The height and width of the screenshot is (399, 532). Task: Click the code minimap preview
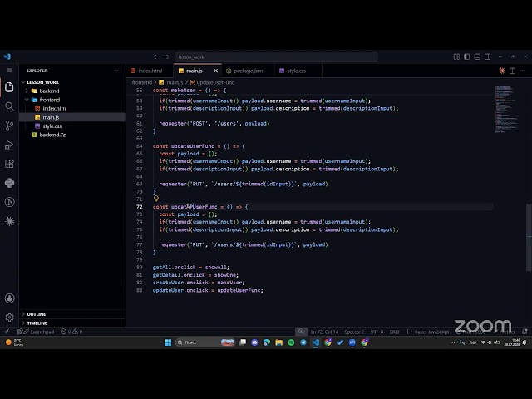506,109
